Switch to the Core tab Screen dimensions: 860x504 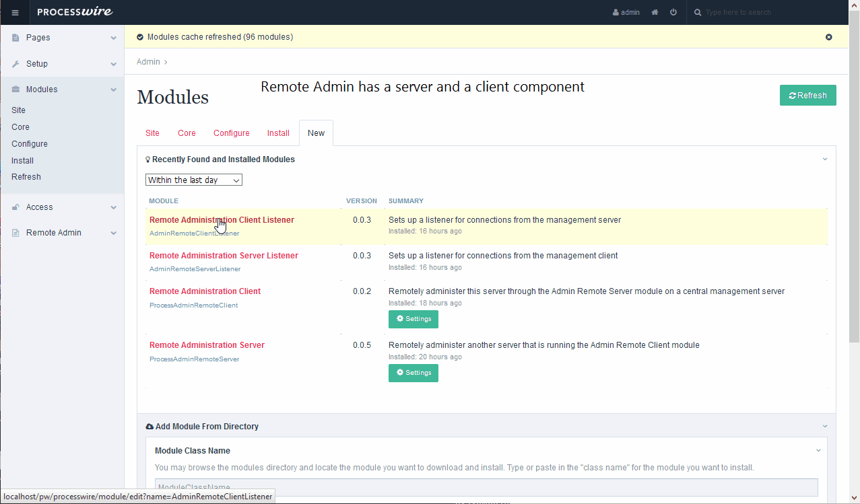pos(187,133)
